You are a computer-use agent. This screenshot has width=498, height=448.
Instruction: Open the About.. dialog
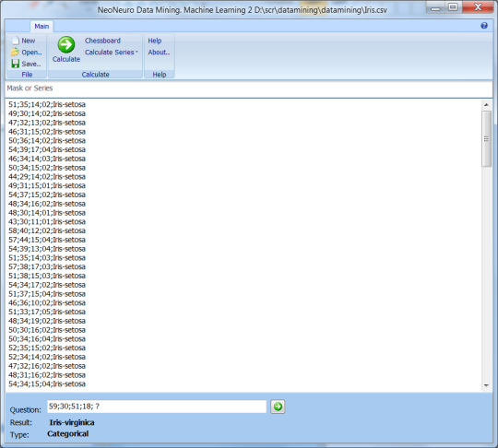[x=159, y=52]
